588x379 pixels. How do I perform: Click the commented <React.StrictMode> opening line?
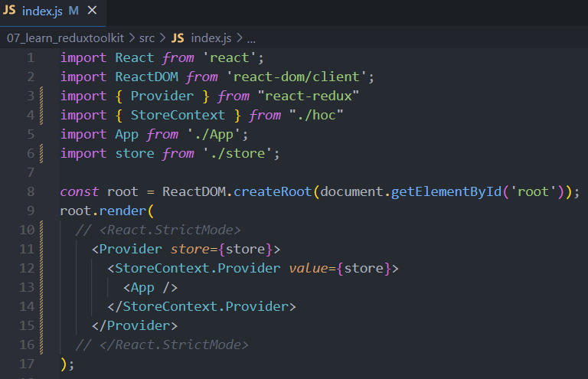pyautogui.click(x=158, y=230)
